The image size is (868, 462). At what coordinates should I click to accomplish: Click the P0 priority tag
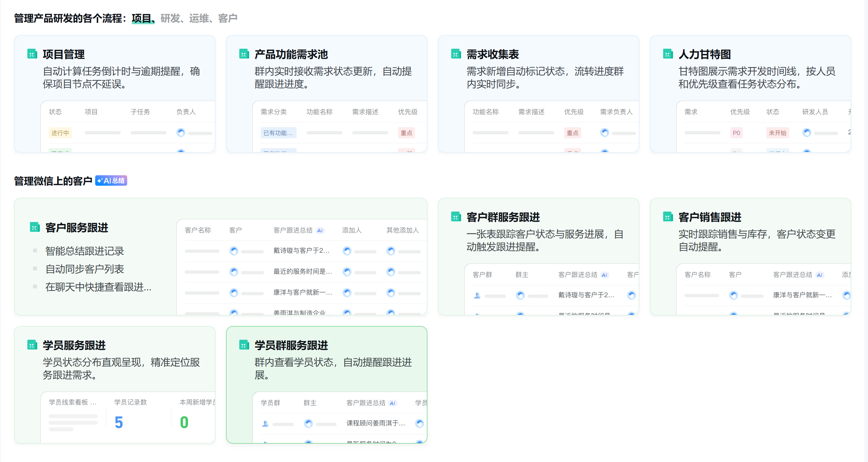click(736, 133)
